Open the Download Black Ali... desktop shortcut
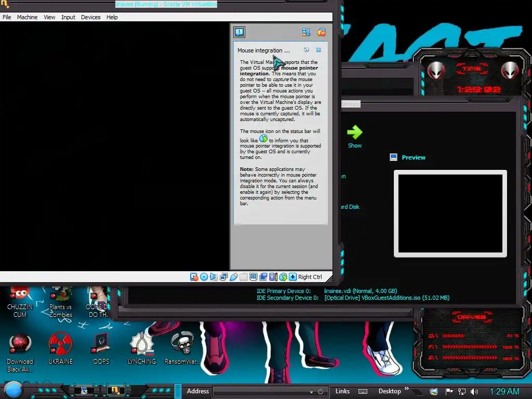The height and width of the screenshot is (399, 532). [x=20, y=353]
